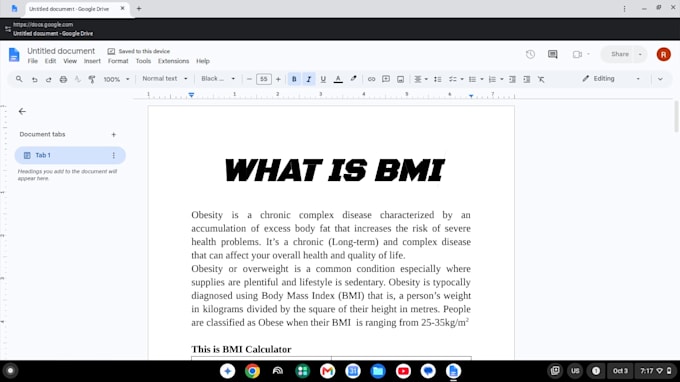Click the Share button

click(619, 54)
